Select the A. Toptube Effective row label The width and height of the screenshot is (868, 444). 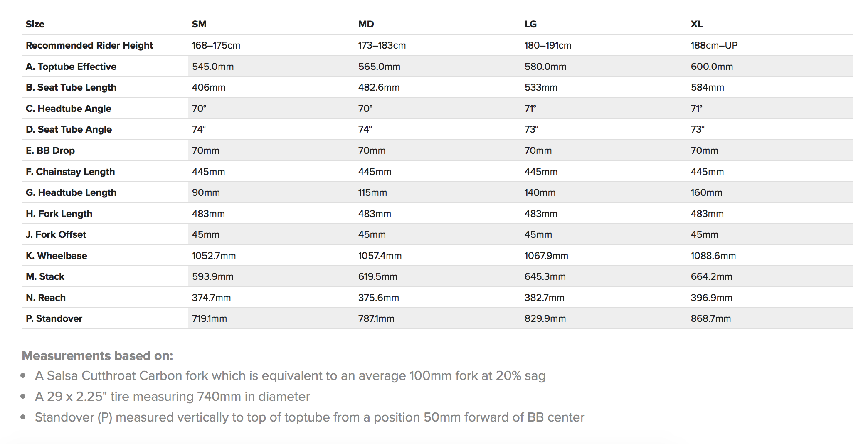71,67
